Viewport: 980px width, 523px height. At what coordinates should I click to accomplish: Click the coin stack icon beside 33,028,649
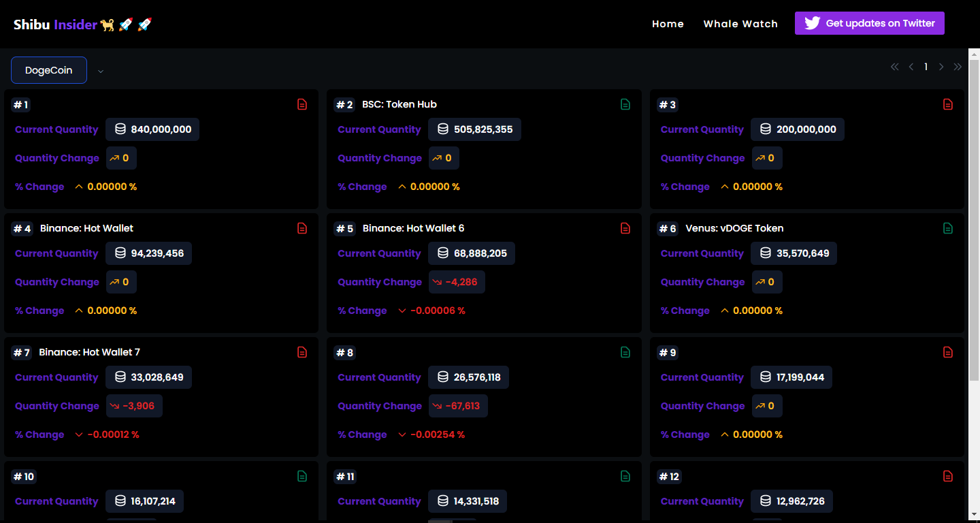click(120, 377)
